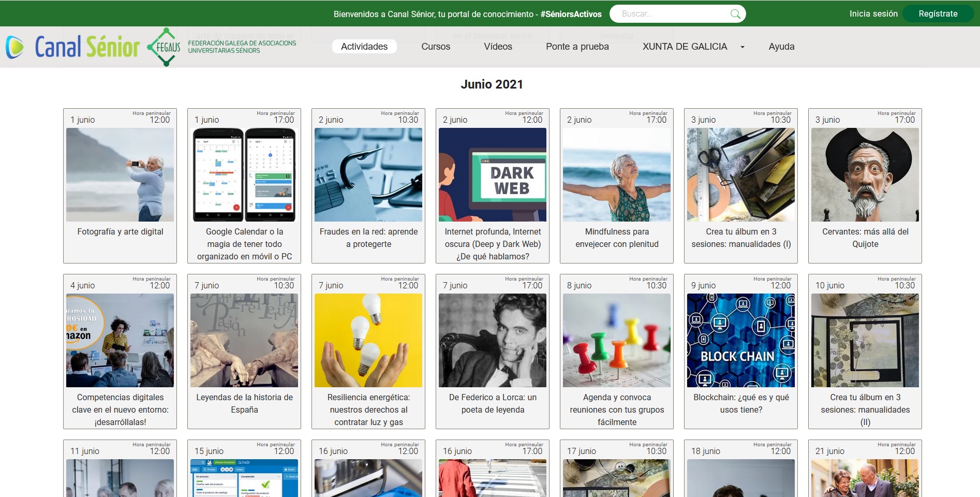Go to the Vídeos section
This screenshot has width=980, height=497.
498,47
